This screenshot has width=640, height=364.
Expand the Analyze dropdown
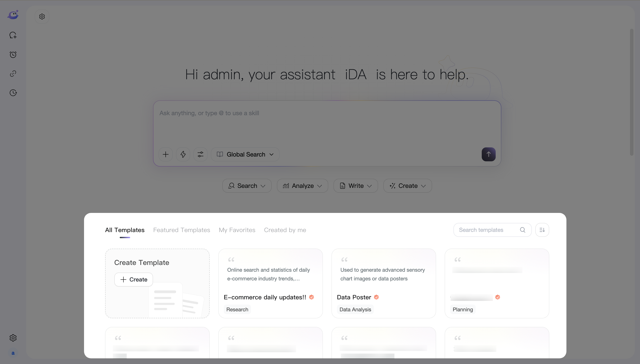[302, 186]
